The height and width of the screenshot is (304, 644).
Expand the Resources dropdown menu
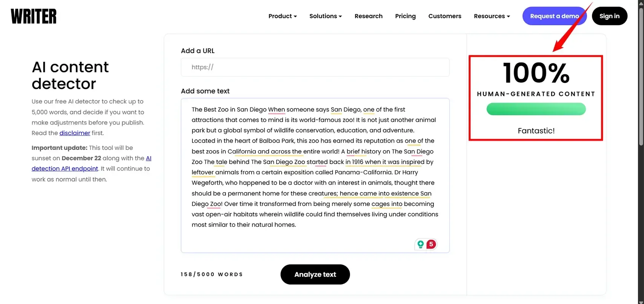pyautogui.click(x=492, y=16)
